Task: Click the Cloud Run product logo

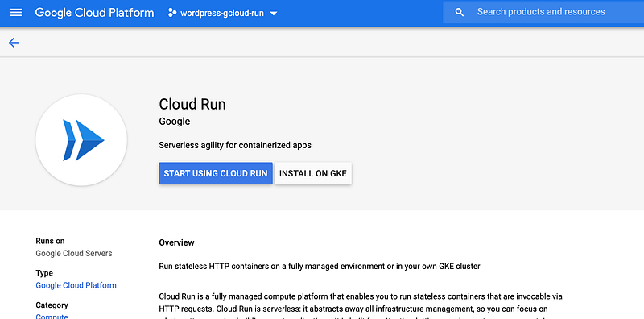Action: (81, 140)
